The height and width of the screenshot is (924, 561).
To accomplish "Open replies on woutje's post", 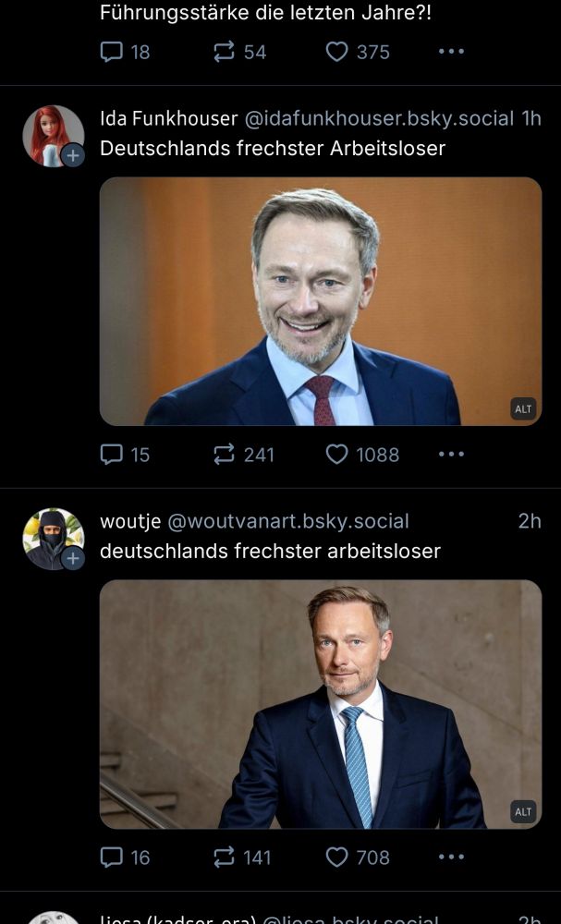I will [112, 857].
